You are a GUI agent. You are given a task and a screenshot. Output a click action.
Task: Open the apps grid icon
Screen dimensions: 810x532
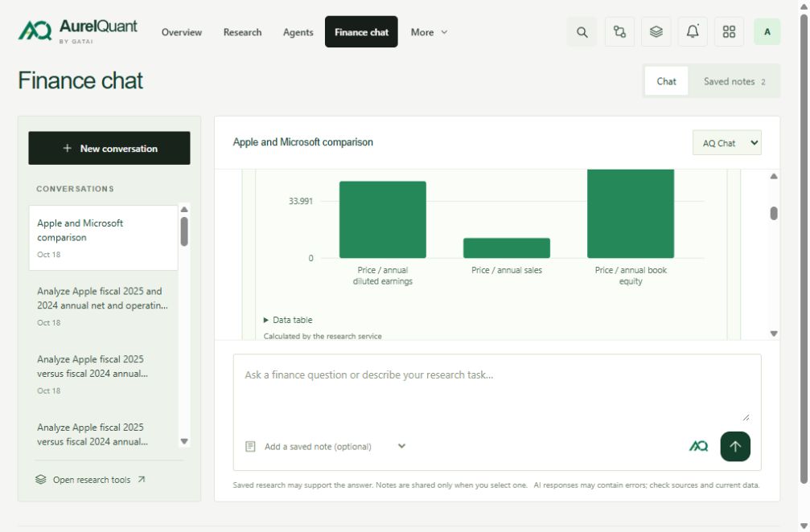(729, 32)
